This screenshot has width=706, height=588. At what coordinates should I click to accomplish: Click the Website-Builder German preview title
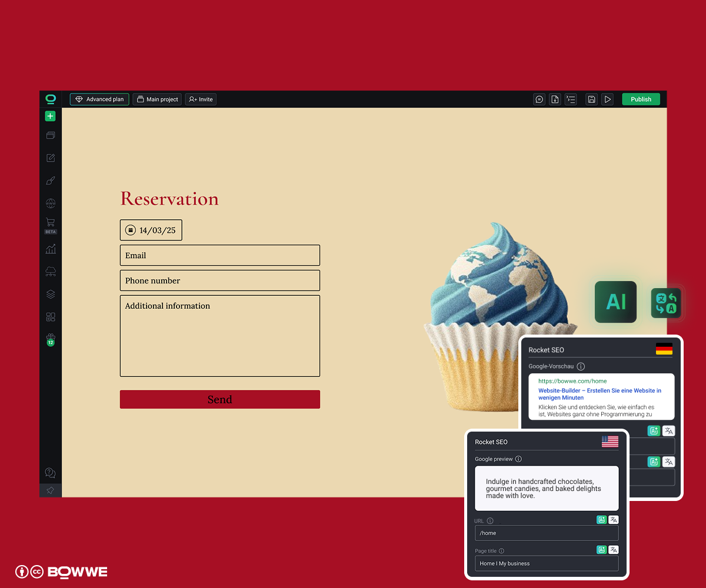click(x=600, y=394)
